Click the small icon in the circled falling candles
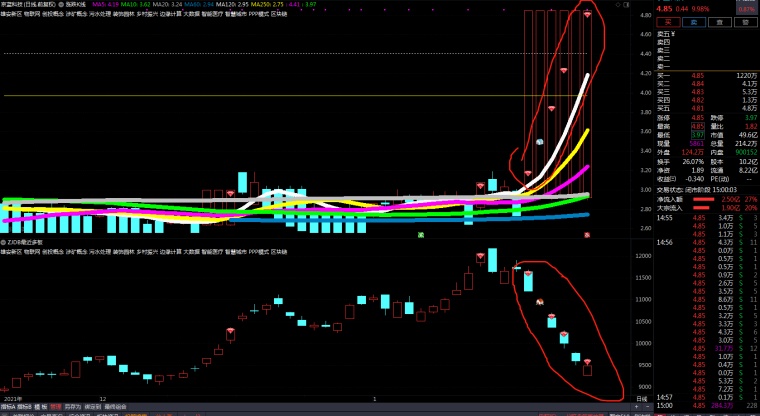This screenshot has width=760, height=416. click(x=540, y=300)
